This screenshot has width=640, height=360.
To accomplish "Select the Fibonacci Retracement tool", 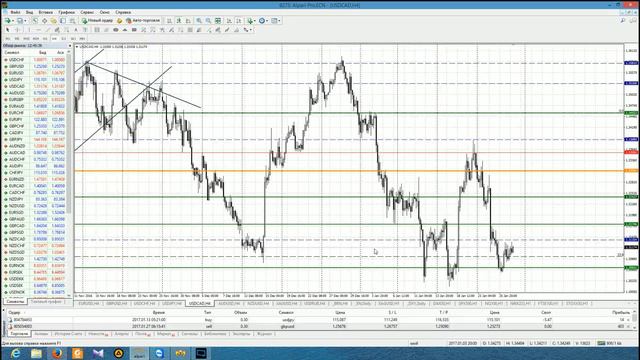I will coord(67,30).
